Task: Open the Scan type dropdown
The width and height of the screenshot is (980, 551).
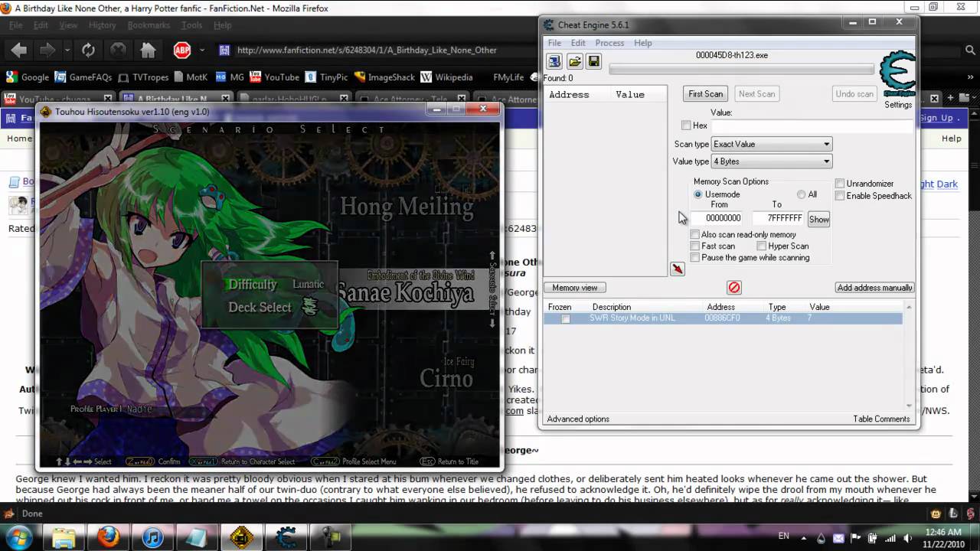Action: [x=771, y=144]
